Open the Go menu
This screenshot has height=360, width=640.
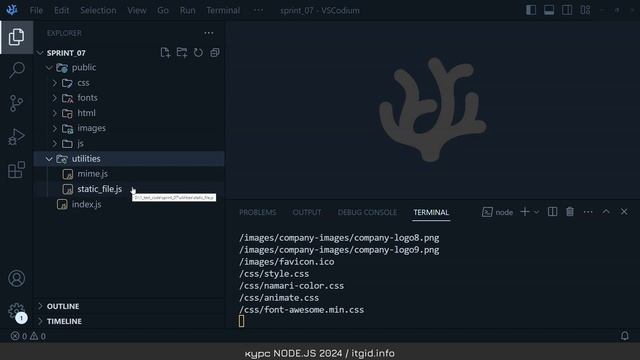(163, 11)
